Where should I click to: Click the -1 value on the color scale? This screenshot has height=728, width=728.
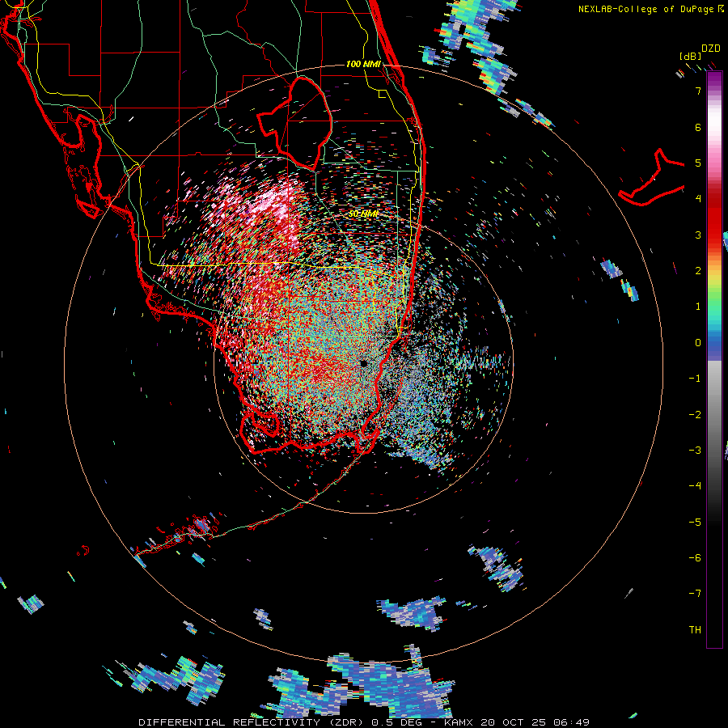[695, 379]
